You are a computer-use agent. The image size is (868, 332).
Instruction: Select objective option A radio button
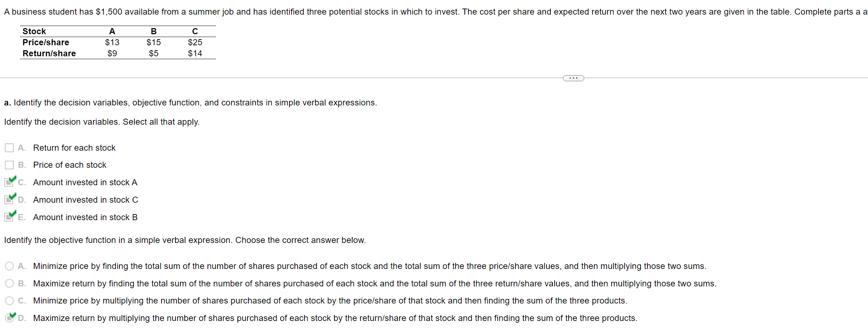coord(9,266)
